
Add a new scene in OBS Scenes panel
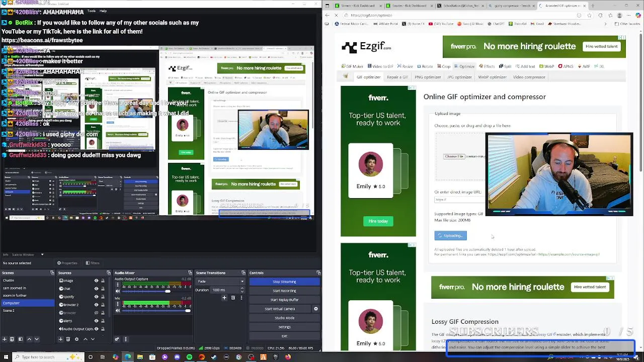(x=5, y=339)
